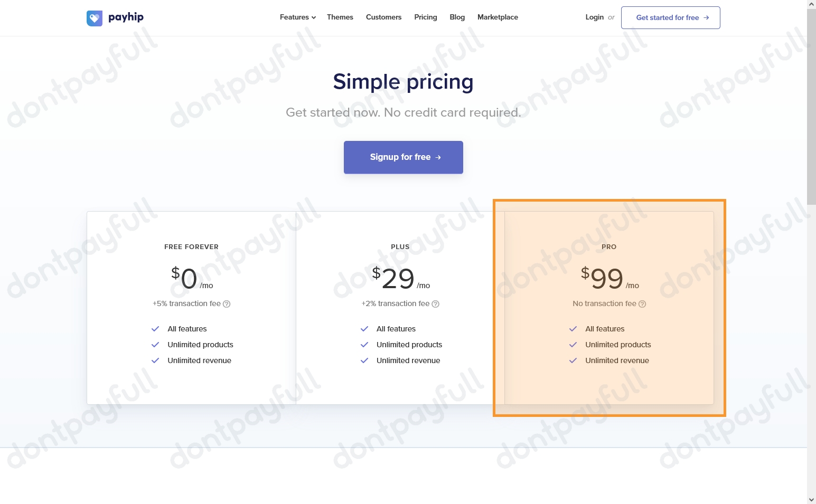Click the help icon beside No transaction fee
This screenshot has width=816, height=504.
click(x=642, y=304)
